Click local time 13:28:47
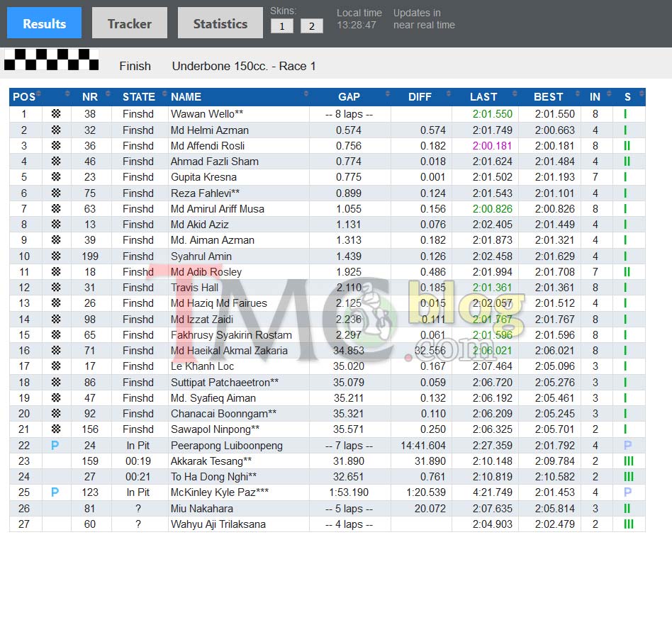This screenshot has width=672, height=632. tap(356, 25)
